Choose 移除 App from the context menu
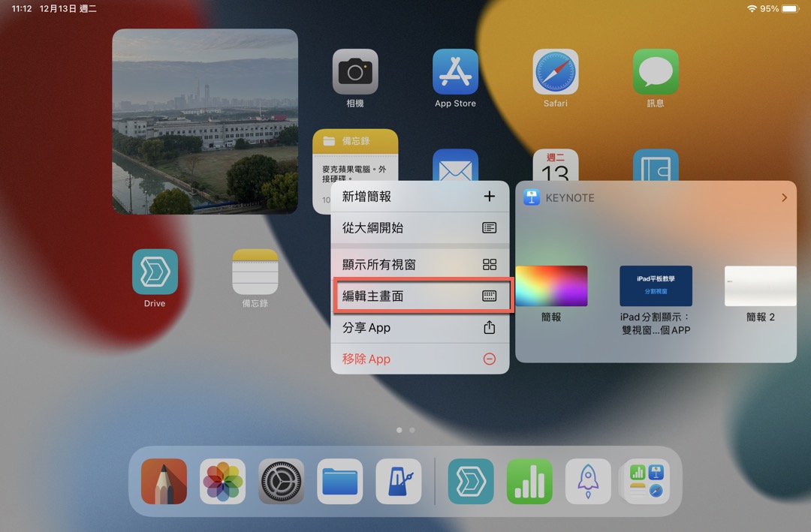 pyautogui.click(x=419, y=359)
